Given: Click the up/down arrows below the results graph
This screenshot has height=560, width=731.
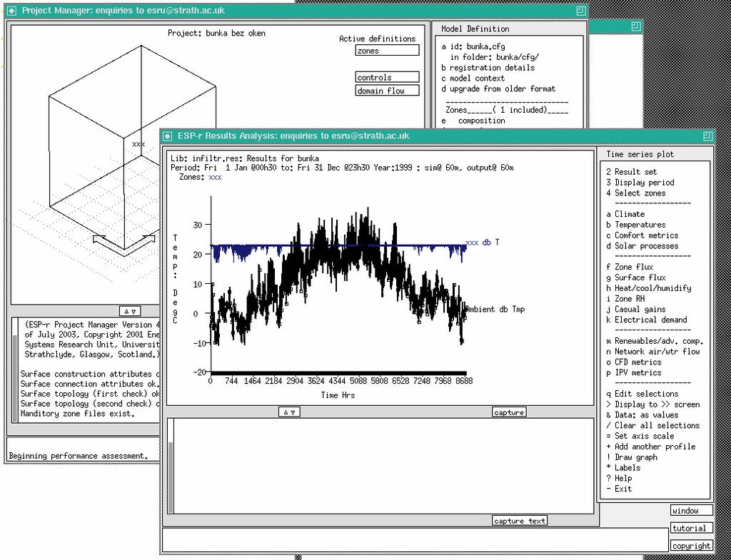Looking at the screenshot, I should click(289, 412).
